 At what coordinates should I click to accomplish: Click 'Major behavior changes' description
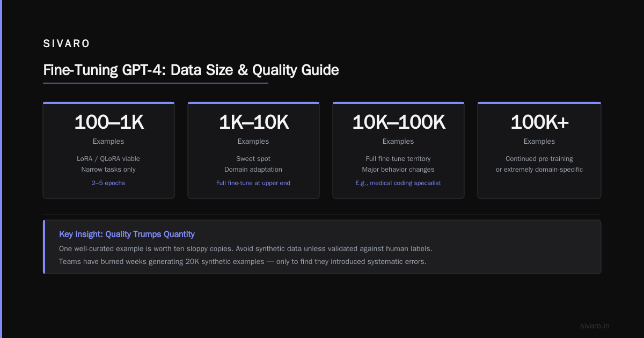tap(398, 170)
